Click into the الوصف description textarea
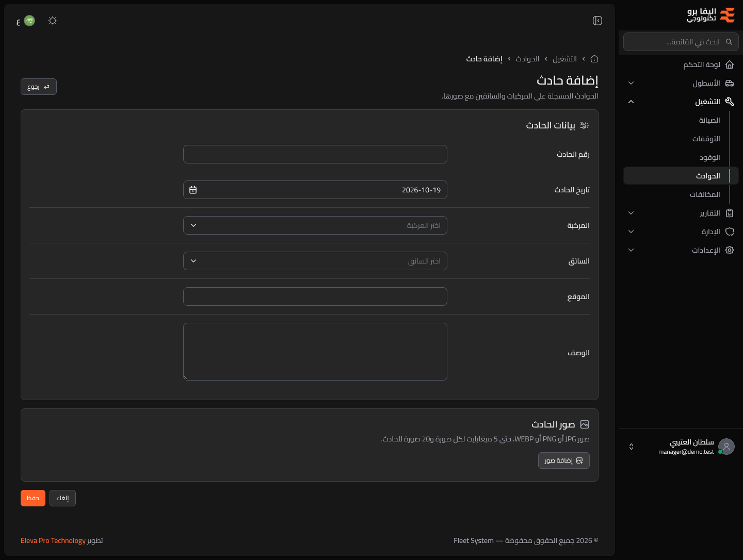Screen dimensions: 743x560 315,352
